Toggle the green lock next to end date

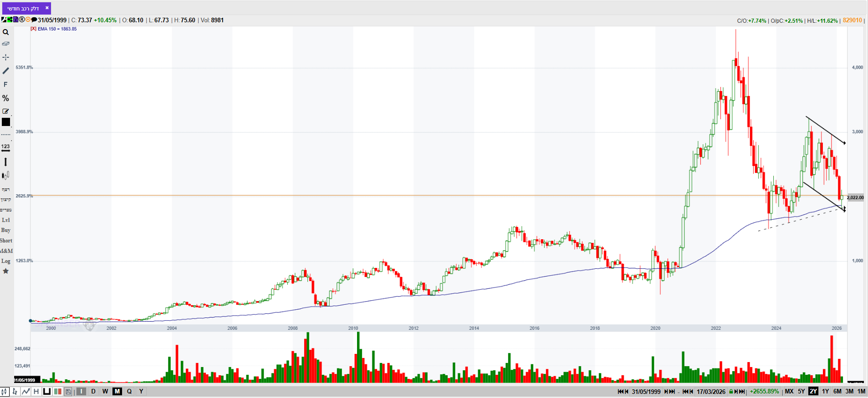(731, 392)
